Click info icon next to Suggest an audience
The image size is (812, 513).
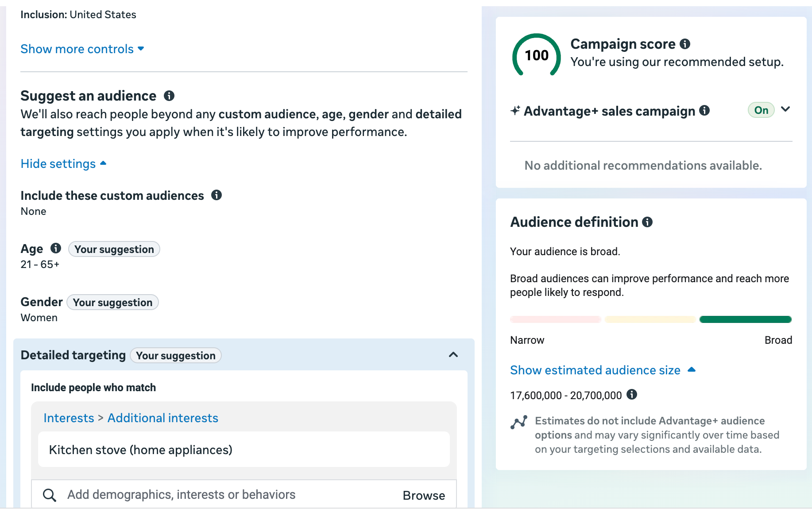coord(169,96)
